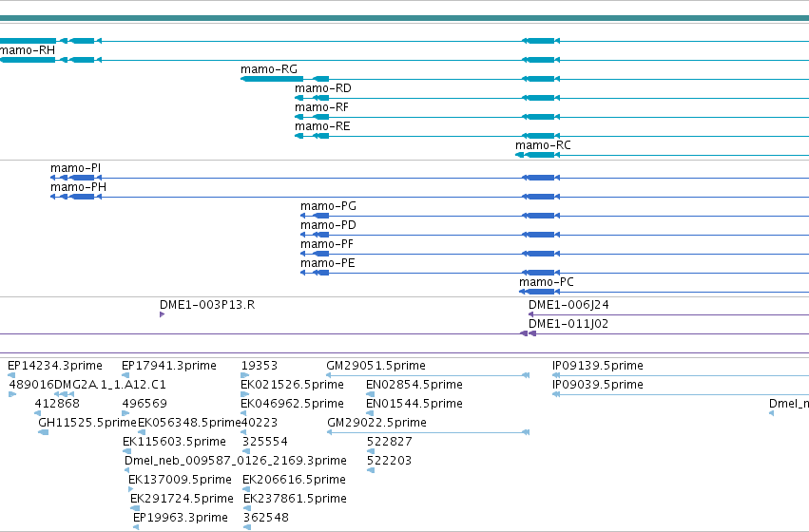
Task: Click the 522827 feature label
Action: click(x=390, y=442)
